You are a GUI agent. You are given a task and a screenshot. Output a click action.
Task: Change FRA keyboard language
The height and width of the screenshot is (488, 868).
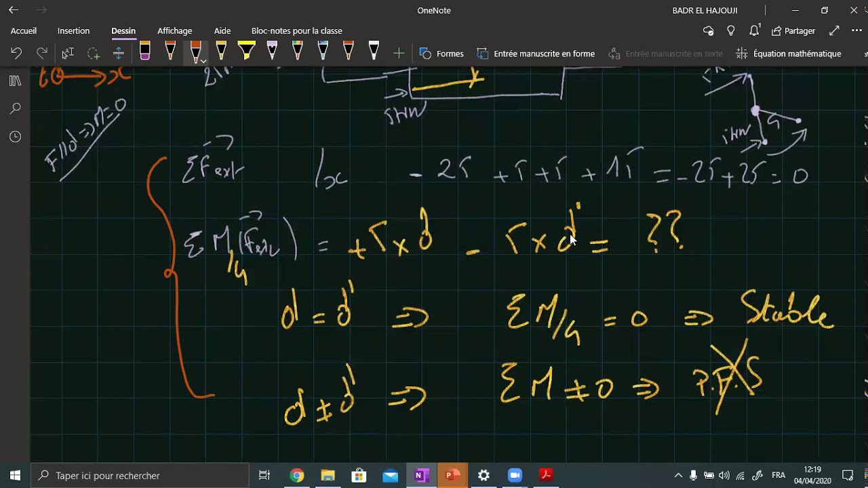coord(778,475)
